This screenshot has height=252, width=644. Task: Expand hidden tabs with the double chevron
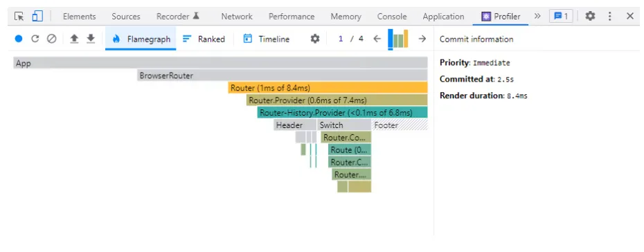pos(537,16)
